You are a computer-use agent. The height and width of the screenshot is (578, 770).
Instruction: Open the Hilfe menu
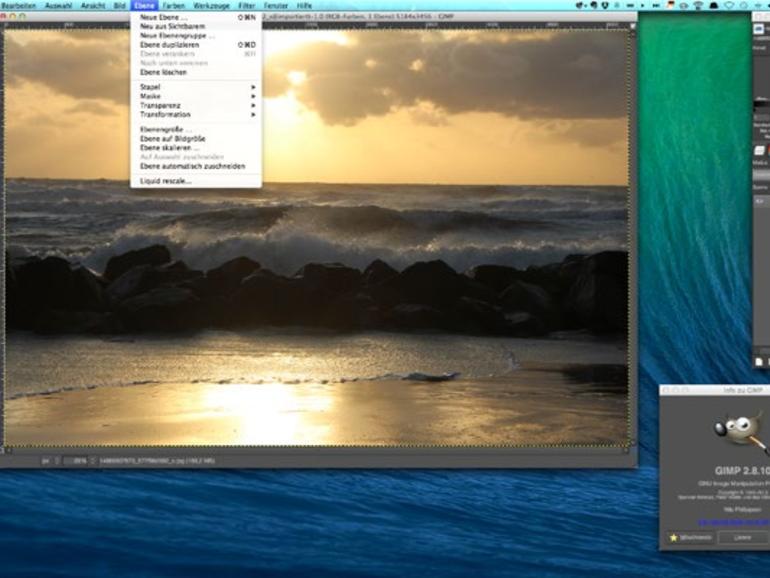point(304,5)
